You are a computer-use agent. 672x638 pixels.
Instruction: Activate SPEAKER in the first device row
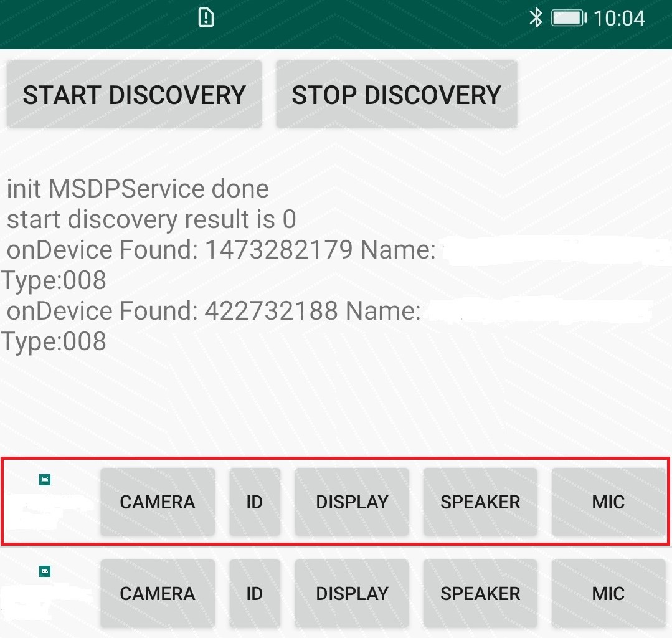[x=480, y=502]
